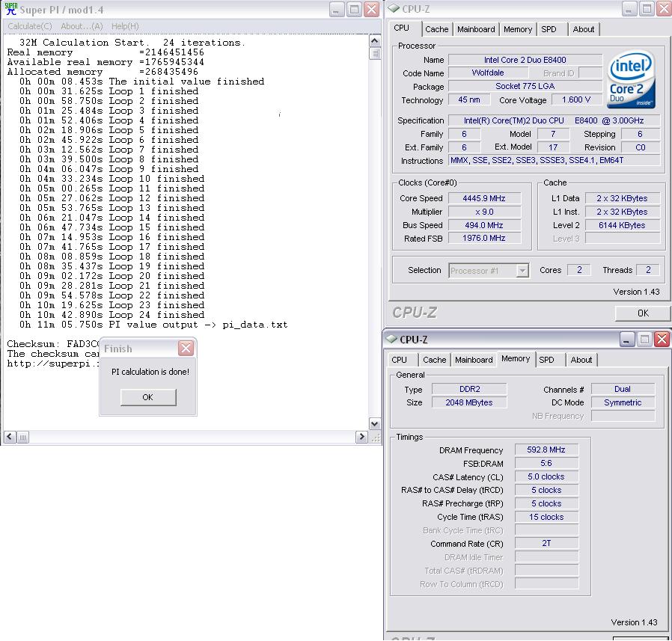Click the memory Size value 2048 MBytes
The height and width of the screenshot is (641, 672).
coord(469,402)
